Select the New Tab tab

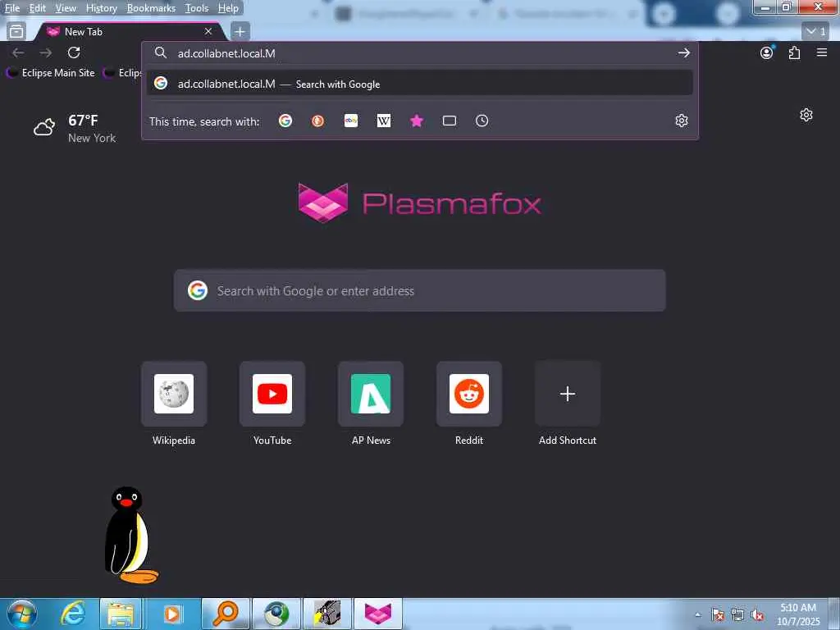[129, 32]
